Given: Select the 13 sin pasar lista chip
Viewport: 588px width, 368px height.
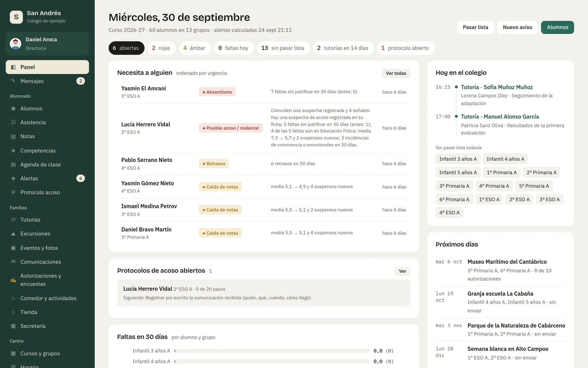Looking at the screenshot, I should pyautogui.click(x=283, y=48).
